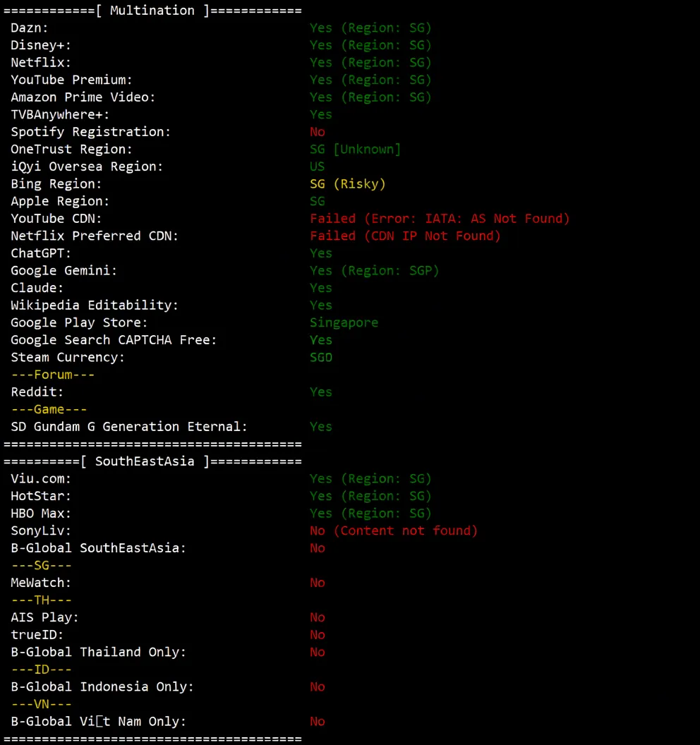This screenshot has height=745, width=700.
Task: Click the Google Gemini SGP region result
Action: coord(374,271)
